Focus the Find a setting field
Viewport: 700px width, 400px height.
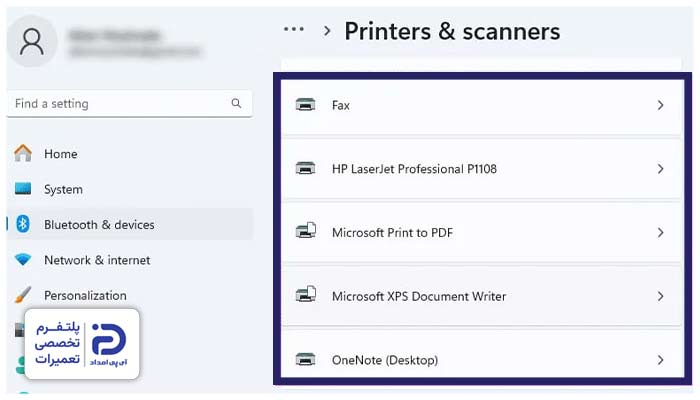(x=129, y=104)
